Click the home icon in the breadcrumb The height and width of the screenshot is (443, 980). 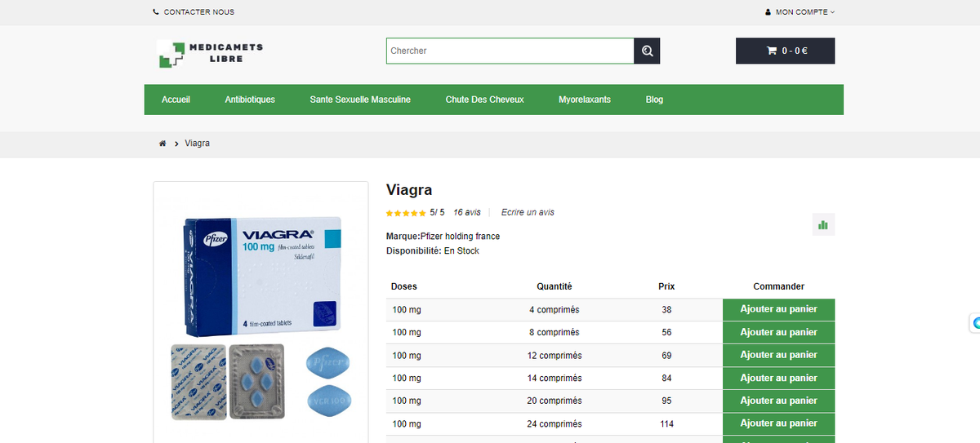[x=163, y=144]
